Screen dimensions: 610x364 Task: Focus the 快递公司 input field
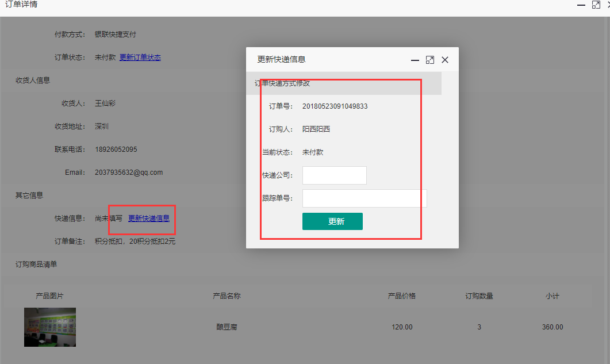[334, 175]
